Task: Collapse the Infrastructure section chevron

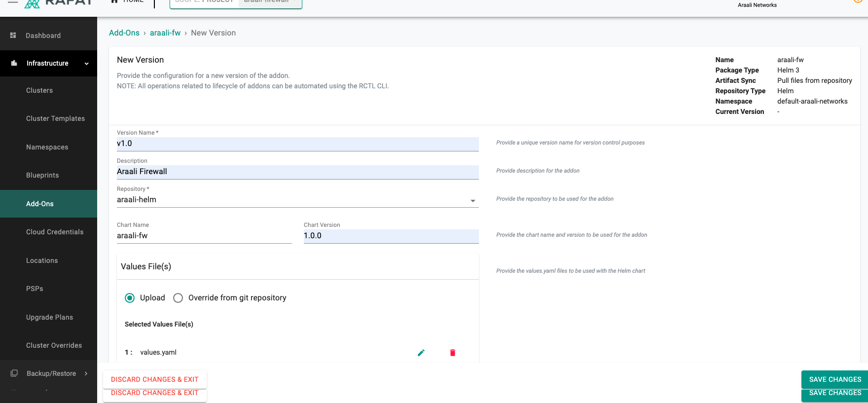Action: [87, 64]
